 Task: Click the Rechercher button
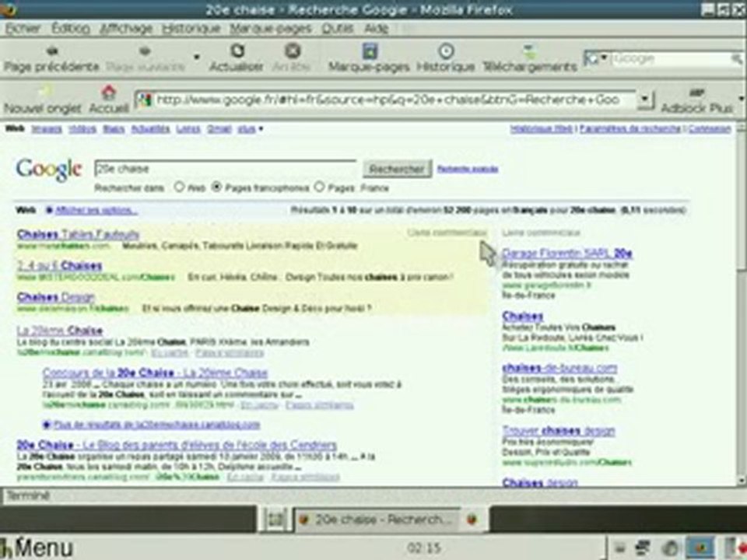point(398,169)
